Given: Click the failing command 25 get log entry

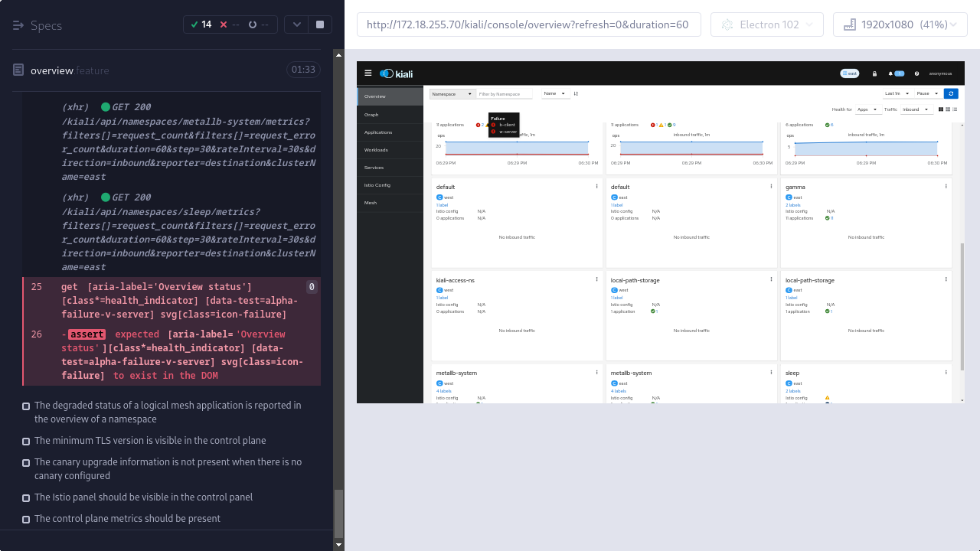Looking at the screenshot, I should coord(172,301).
